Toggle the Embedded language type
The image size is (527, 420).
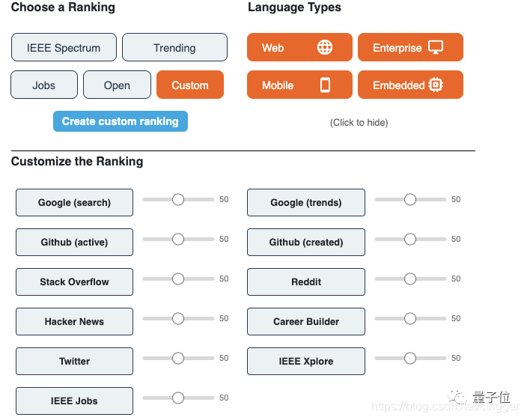pos(410,85)
